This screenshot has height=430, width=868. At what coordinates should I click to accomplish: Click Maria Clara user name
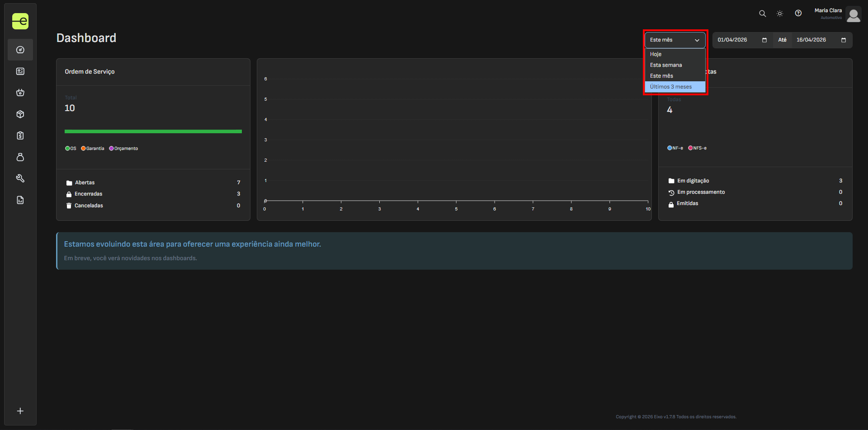[x=828, y=10]
